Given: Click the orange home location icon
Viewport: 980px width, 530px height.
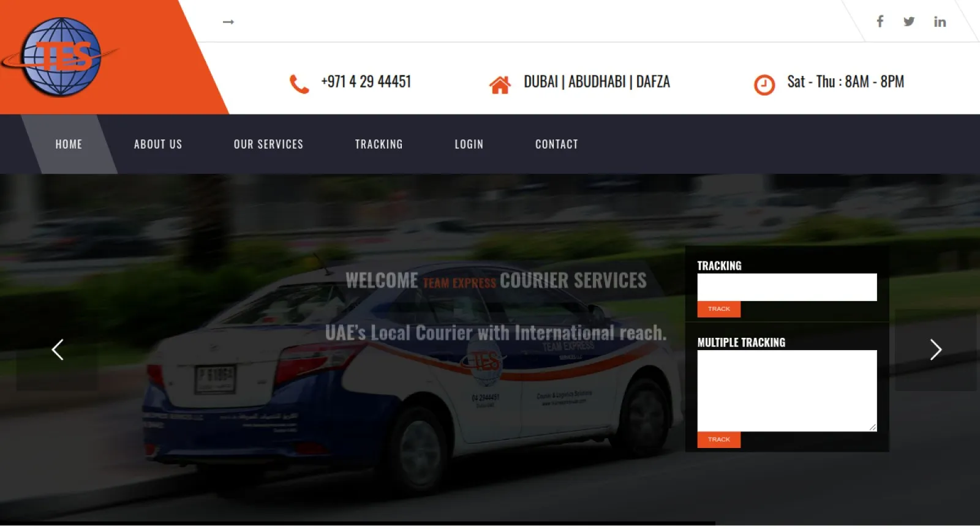Looking at the screenshot, I should pyautogui.click(x=500, y=84).
